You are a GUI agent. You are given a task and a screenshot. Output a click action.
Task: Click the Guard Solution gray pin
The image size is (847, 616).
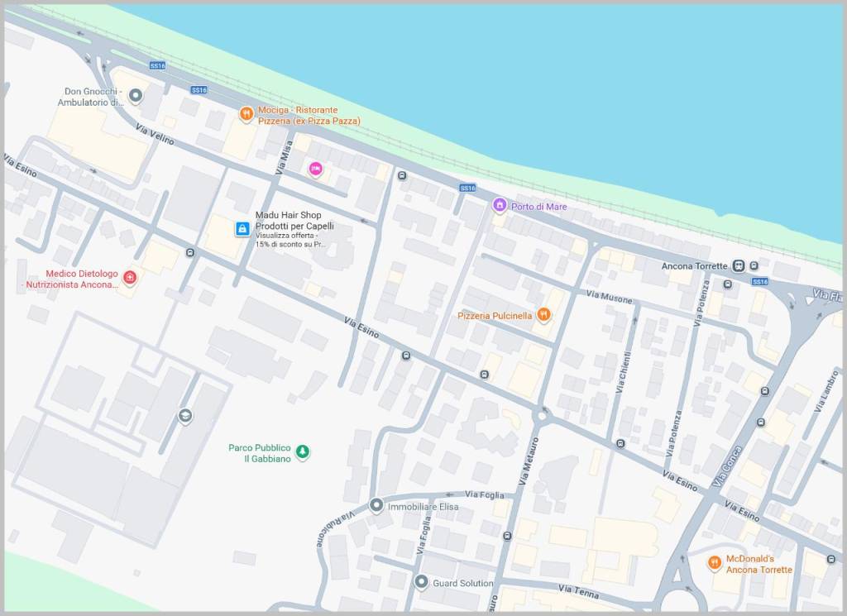(x=421, y=582)
